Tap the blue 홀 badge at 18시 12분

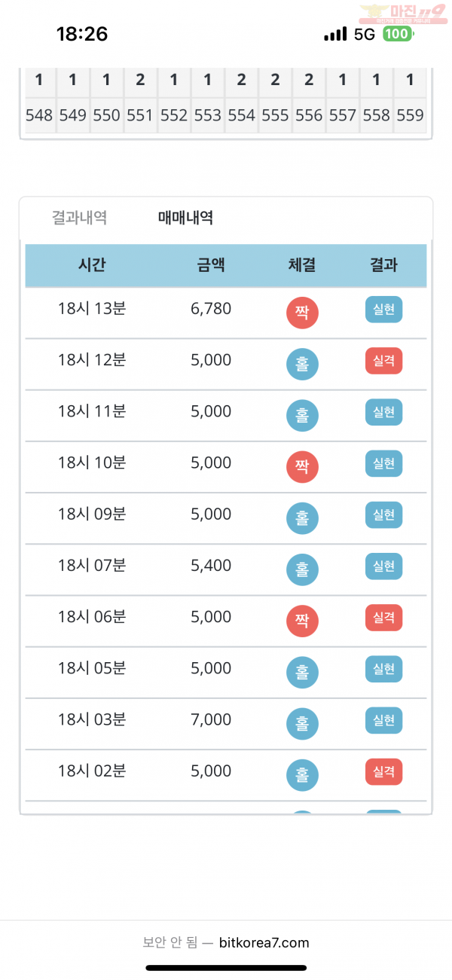(x=302, y=364)
